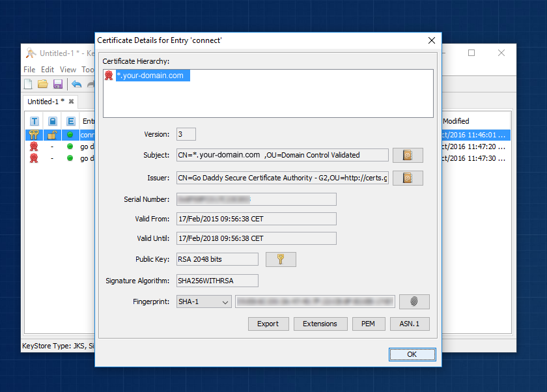Open Subject certificate details via certificate icon
This screenshot has width=547, height=392.
point(407,155)
